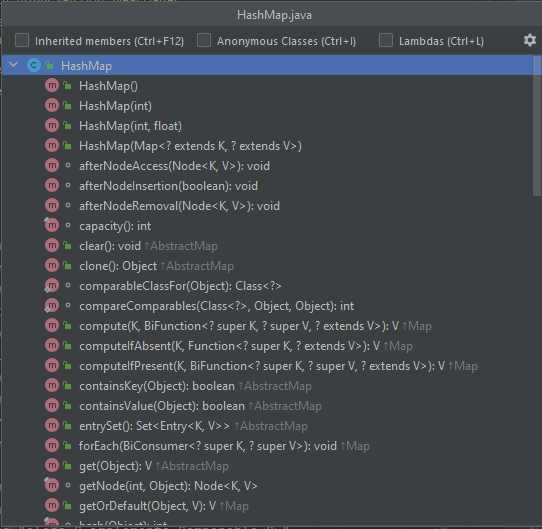Click the HashMap class icon
Screen dimensions: 542x529
tap(34, 65)
